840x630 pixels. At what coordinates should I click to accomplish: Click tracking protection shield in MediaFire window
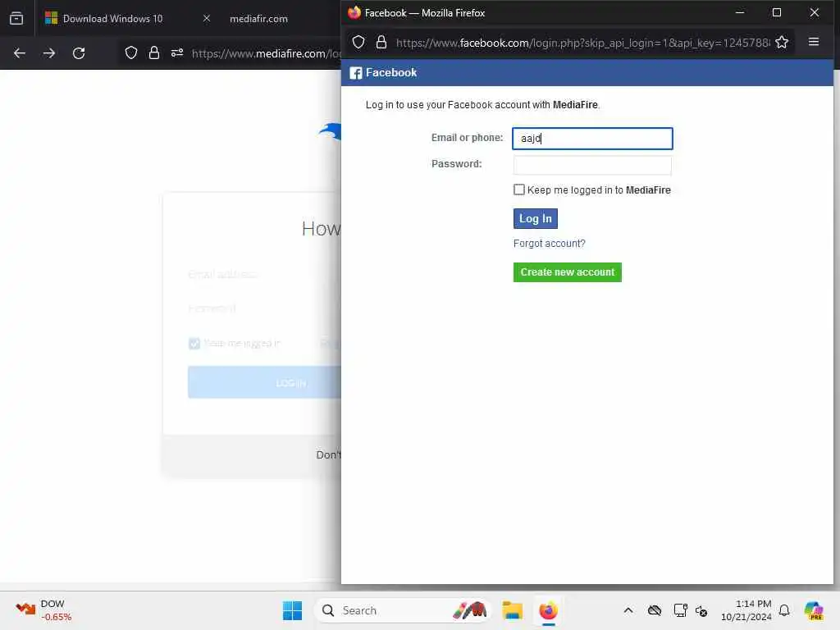click(130, 52)
